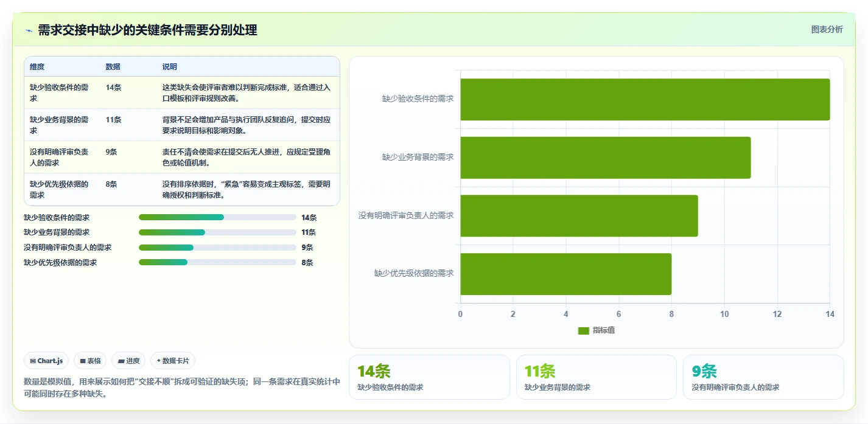Image resolution: width=868 pixels, height=424 pixels.
Task: Click the chart bar for 没有明确评审负责人的需求
Action: [579, 215]
